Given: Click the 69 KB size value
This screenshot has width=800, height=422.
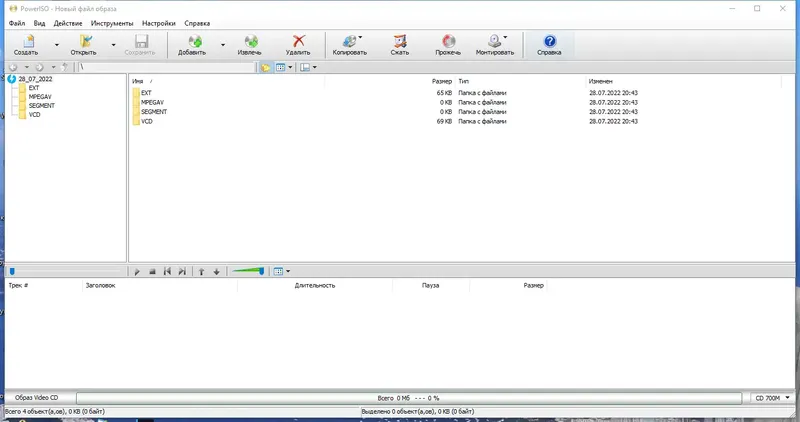Looking at the screenshot, I should click(x=444, y=121).
